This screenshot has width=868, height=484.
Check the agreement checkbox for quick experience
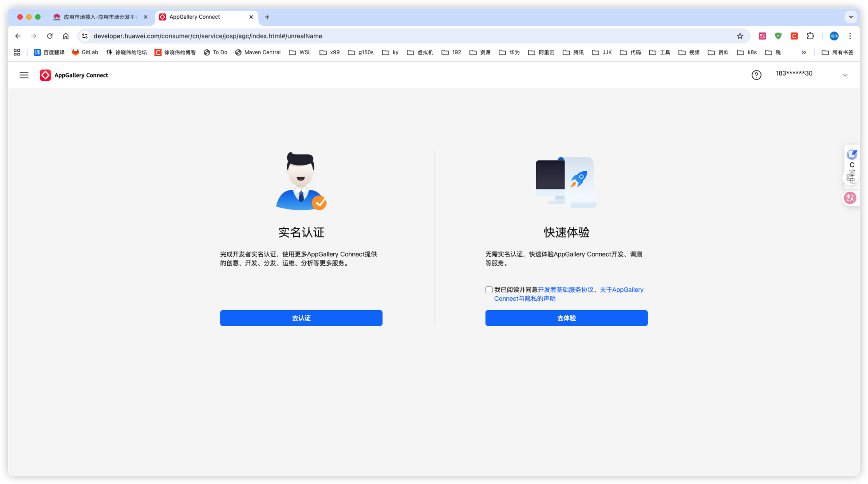click(x=489, y=290)
